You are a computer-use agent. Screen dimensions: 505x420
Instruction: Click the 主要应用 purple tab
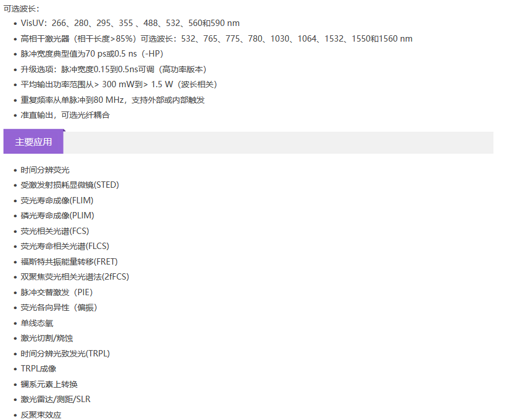point(34,142)
